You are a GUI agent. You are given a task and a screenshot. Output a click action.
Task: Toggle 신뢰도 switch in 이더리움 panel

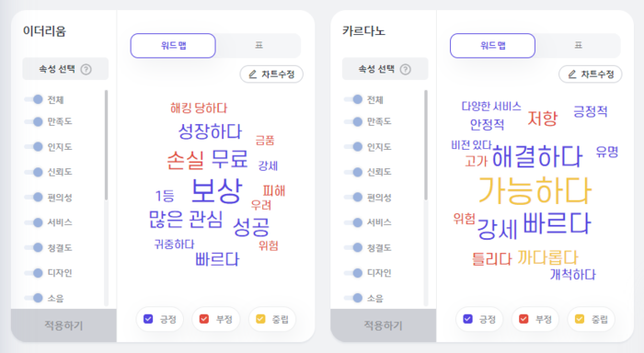34,172
